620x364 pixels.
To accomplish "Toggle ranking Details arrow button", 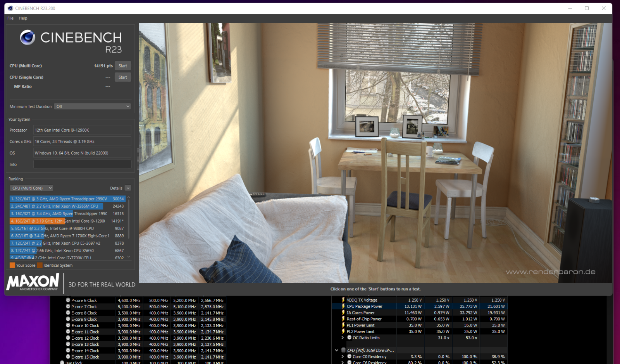I will coord(128,188).
